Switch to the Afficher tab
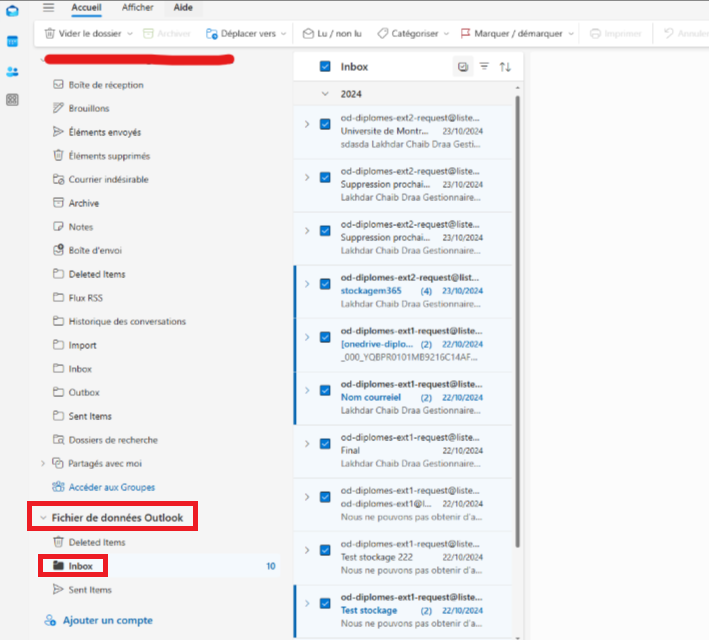 tap(137, 8)
